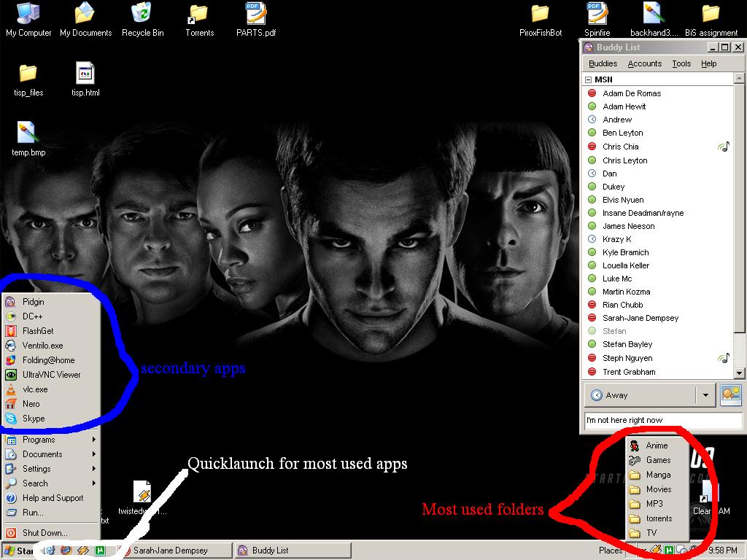Click the status message field 'I'm not here right now'
Viewport: 747px width, 560px height.
click(663, 421)
